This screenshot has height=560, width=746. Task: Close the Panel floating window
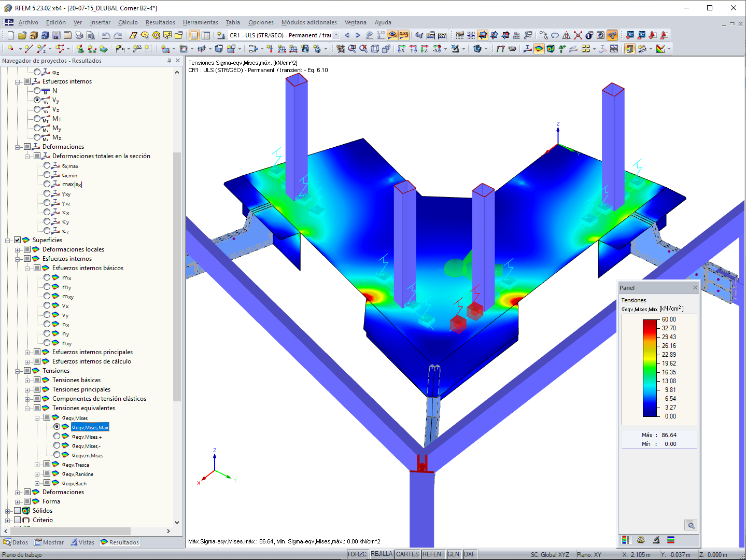[695, 288]
